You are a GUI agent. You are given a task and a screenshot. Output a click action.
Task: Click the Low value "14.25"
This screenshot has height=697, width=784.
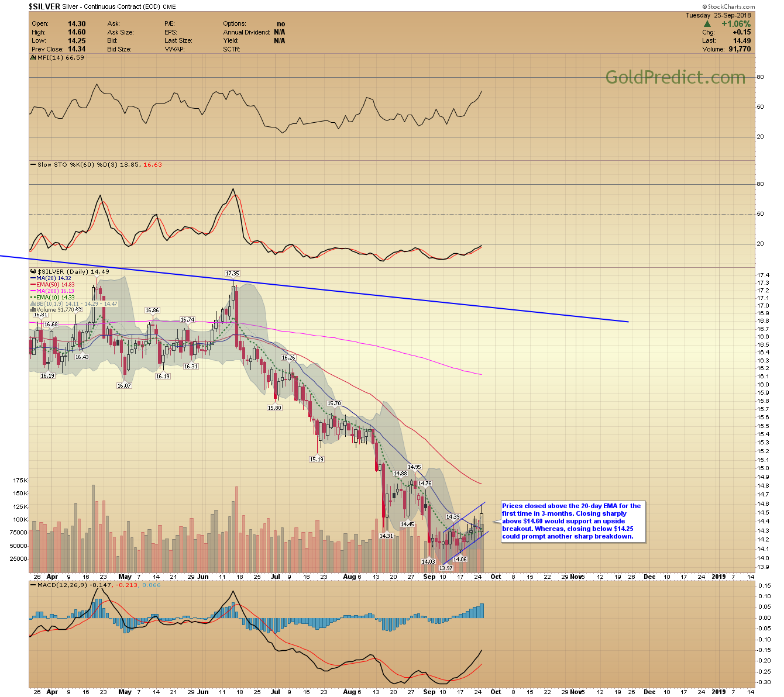click(x=77, y=41)
